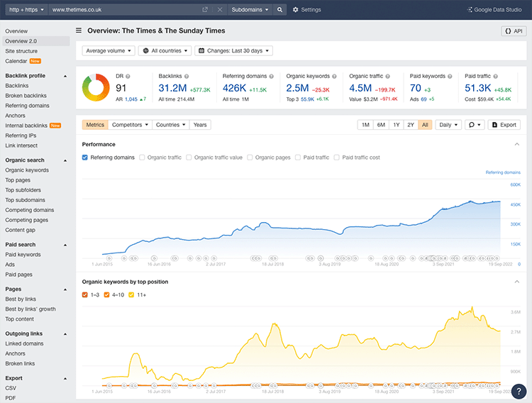
Task: Click Paid keywords help question icon
Action: [450, 77]
